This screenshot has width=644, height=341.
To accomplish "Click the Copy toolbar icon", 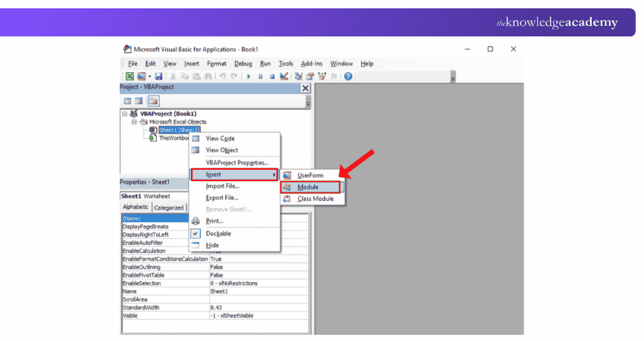I will (185, 76).
